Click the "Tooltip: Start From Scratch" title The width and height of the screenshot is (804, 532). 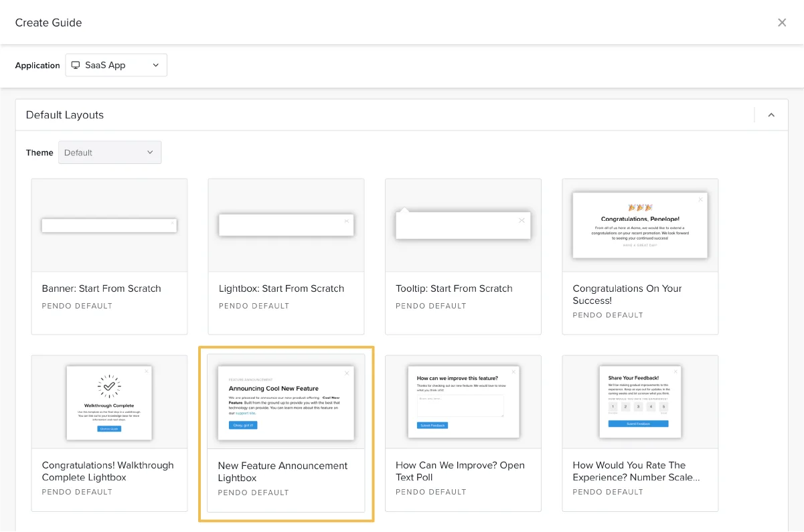coord(454,288)
